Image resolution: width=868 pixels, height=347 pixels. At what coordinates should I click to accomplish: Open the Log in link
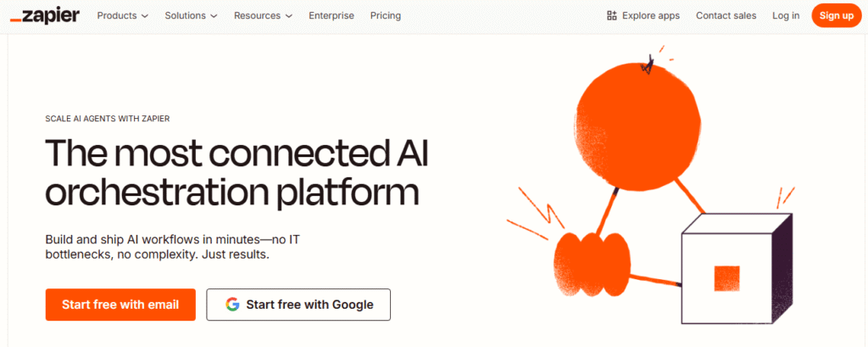point(786,15)
